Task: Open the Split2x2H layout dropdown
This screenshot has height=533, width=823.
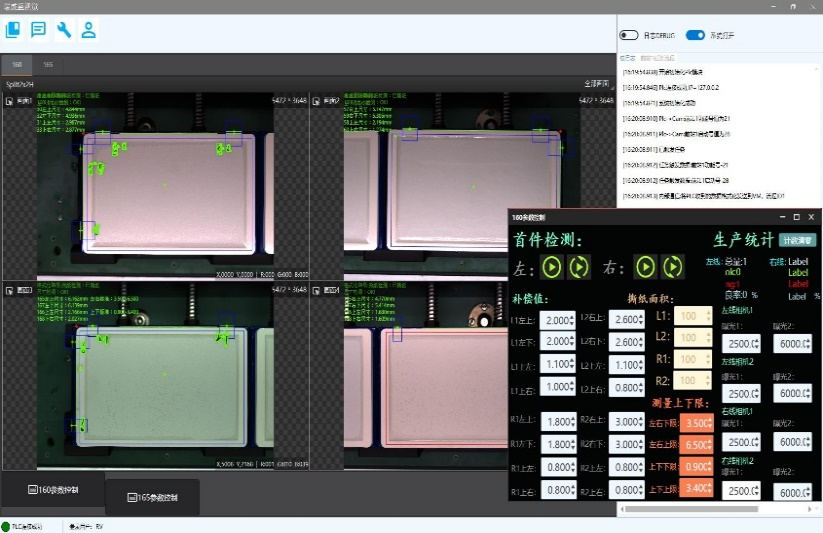Action: [x=20, y=84]
